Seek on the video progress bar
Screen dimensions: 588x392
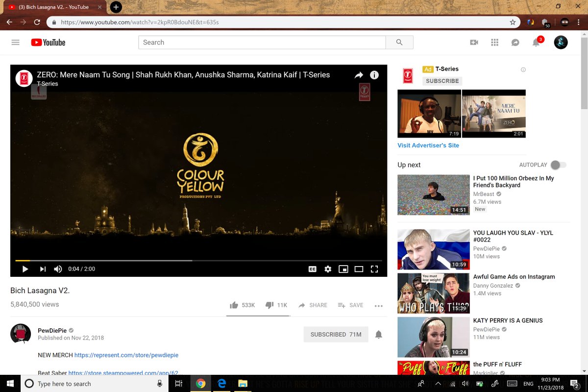198,261
